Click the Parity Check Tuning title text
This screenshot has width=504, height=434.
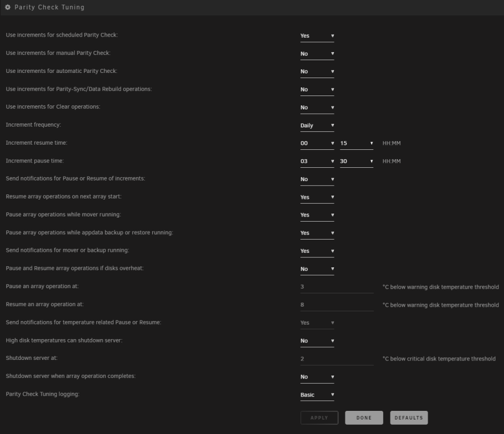pyautogui.click(x=50, y=7)
